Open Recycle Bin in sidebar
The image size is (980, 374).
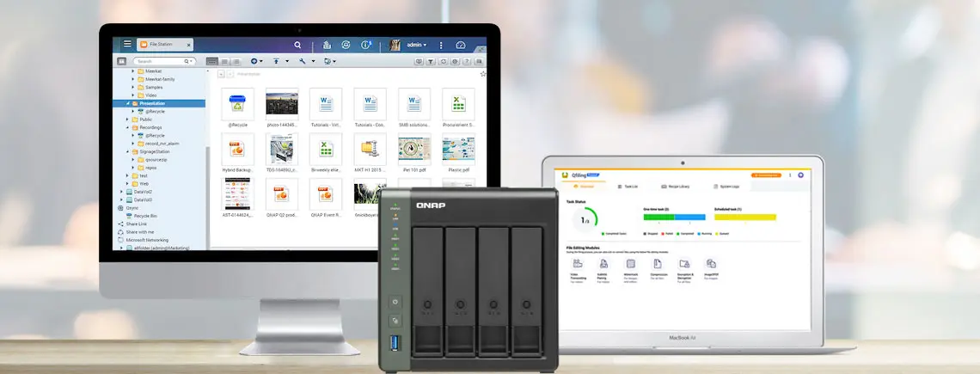point(141,216)
